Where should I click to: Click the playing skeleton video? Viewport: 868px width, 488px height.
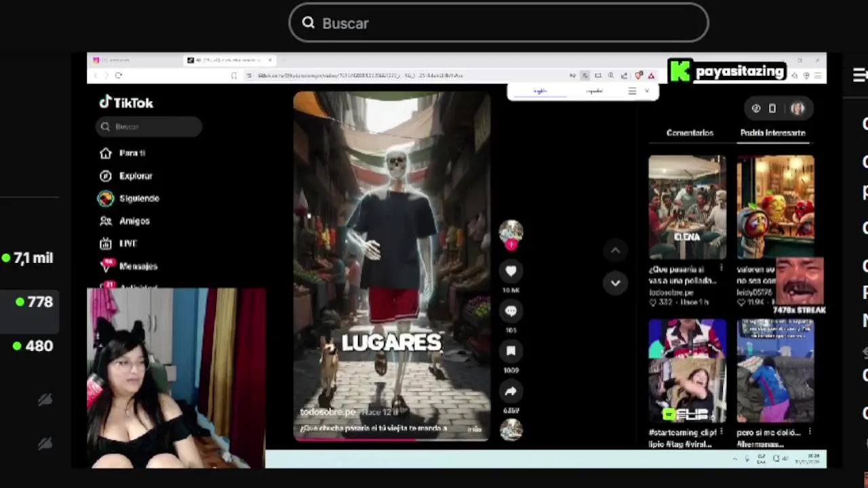point(391,266)
